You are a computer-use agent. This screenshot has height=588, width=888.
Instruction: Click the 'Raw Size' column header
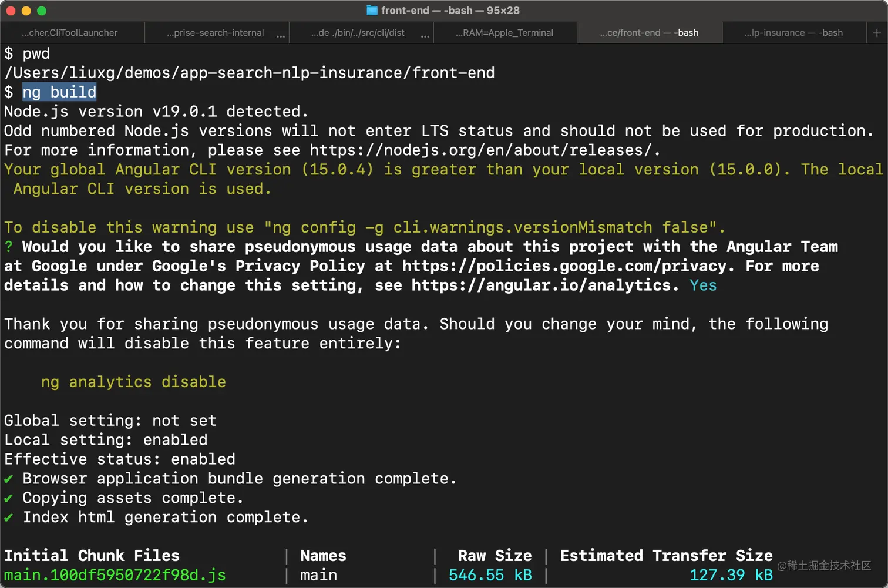pyautogui.click(x=495, y=556)
